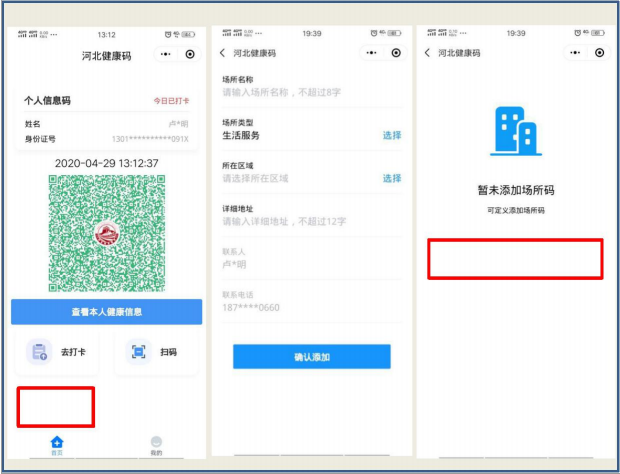The height and width of the screenshot is (474, 620).
Task: Open the three-dot menu in the left screen
Action: click(x=166, y=54)
